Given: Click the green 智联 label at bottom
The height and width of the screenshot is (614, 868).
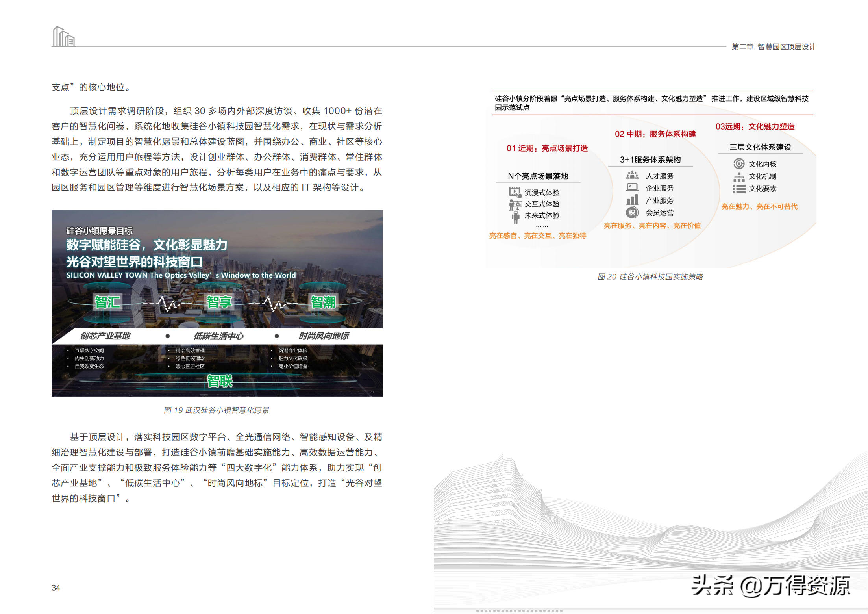Looking at the screenshot, I should [220, 381].
